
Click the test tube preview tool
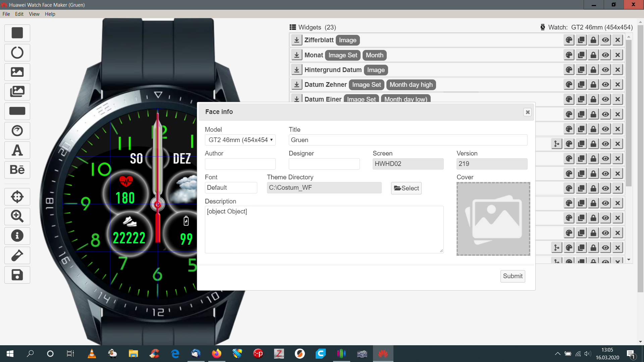17,255
